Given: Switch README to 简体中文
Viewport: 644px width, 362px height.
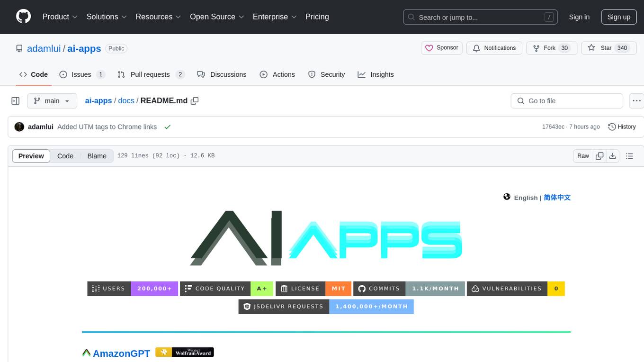Looking at the screenshot, I should pyautogui.click(x=557, y=198).
